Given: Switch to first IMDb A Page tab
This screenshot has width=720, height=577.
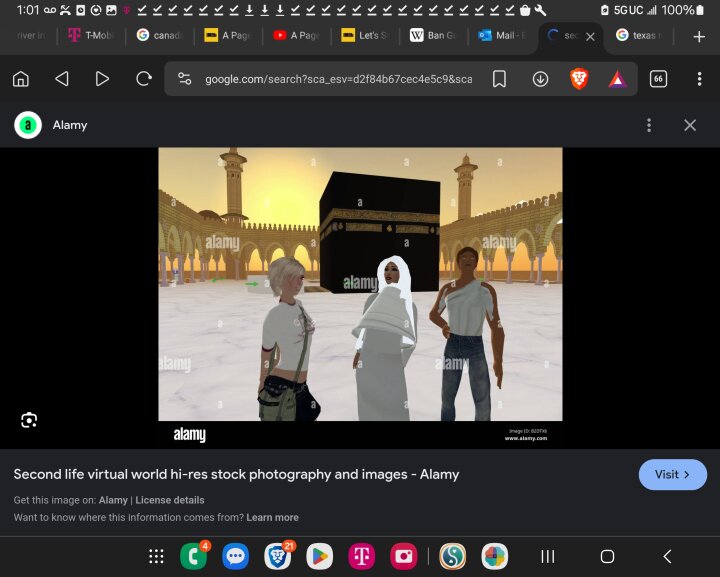Looking at the screenshot, I should click(x=228, y=35).
